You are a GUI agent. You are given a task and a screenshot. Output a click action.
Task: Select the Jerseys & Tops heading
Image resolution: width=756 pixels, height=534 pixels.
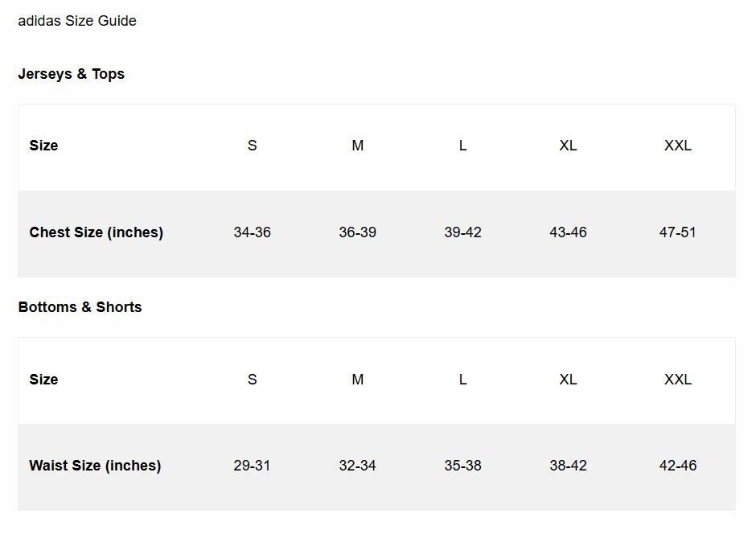click(71, 74)
